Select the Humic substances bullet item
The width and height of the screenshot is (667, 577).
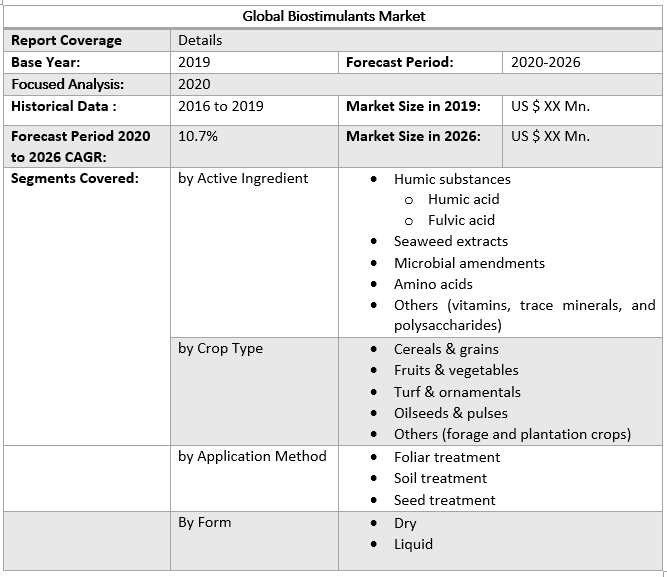pyautogui.click(x=452, y=179)
